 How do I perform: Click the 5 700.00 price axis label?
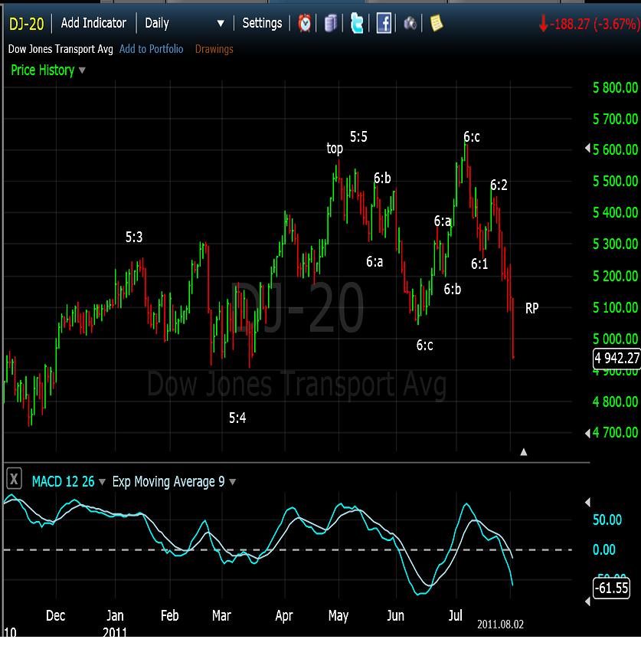click(x=615, y=119)
